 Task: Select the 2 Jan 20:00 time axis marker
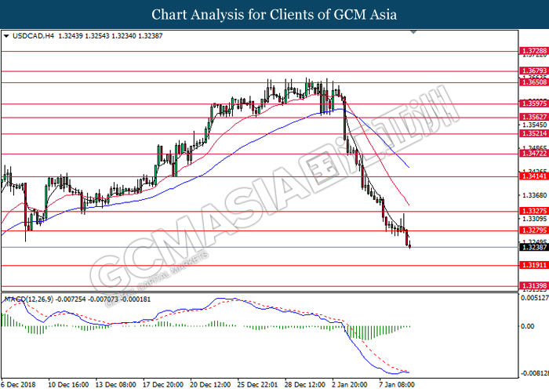(349, 384)
